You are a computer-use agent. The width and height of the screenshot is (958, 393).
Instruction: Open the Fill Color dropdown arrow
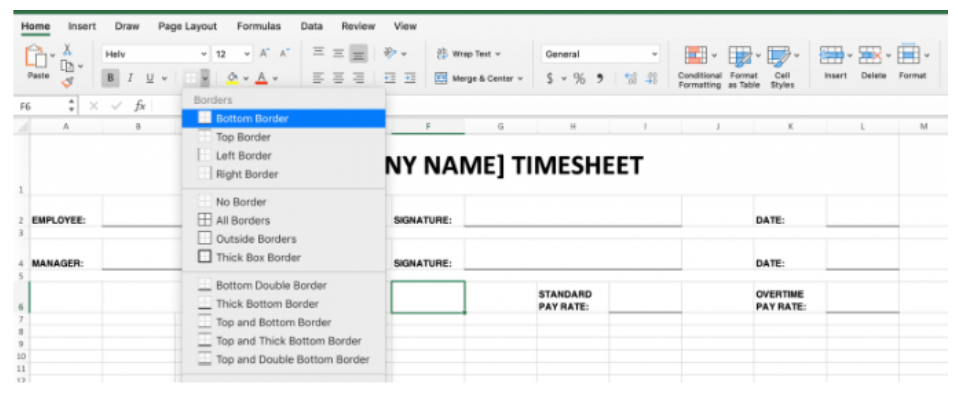point(246,78)
